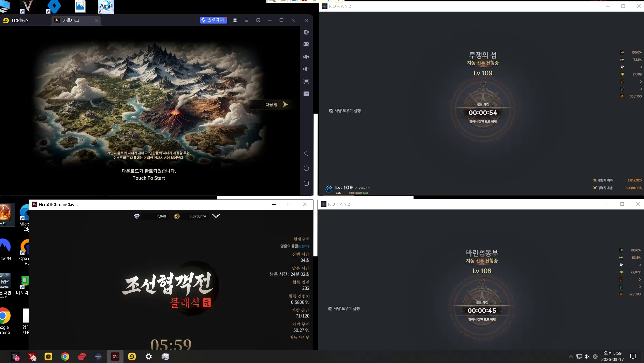Collapse the LDPlayer side toolbar with double chevron

coord(306,20)
